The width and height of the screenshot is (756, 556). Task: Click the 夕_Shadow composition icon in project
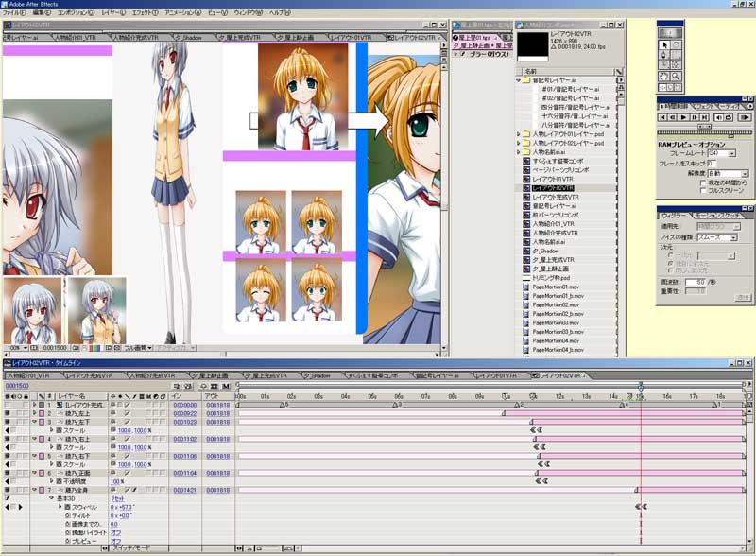[x=526, y=251]
